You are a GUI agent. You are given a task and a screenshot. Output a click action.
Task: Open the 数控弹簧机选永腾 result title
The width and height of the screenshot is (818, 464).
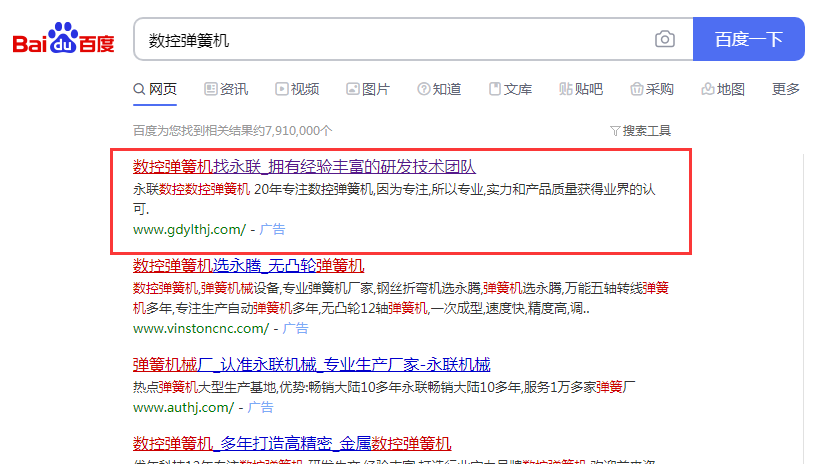[x=248, y=266]
